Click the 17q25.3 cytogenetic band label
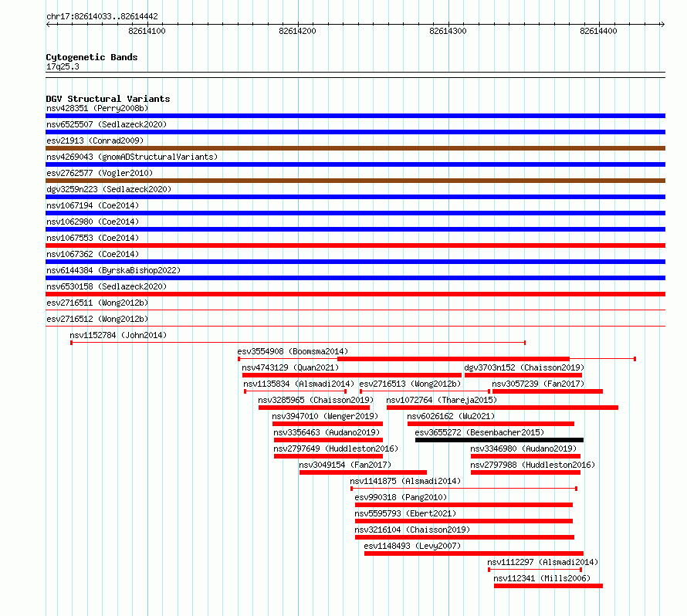Screen dimensions: 687x616 63,66
